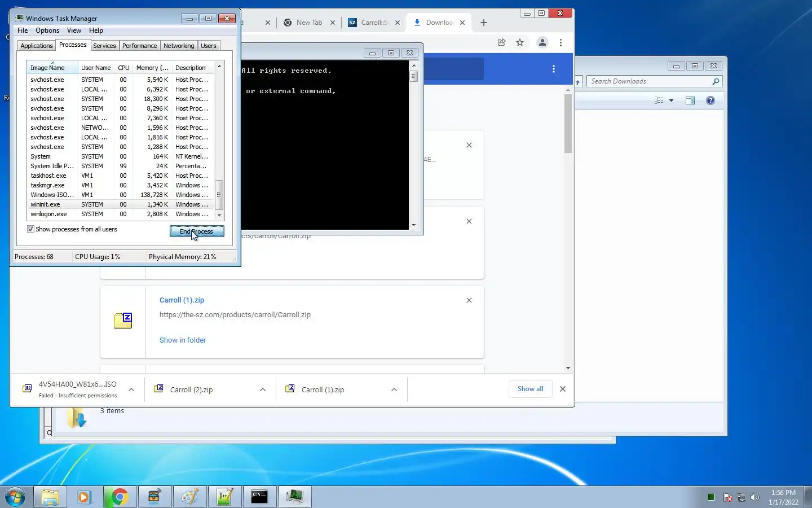This screenshot has width=812, height=508.
Task: Click the ISO file icon in the download bar
Action: point(27,388)
